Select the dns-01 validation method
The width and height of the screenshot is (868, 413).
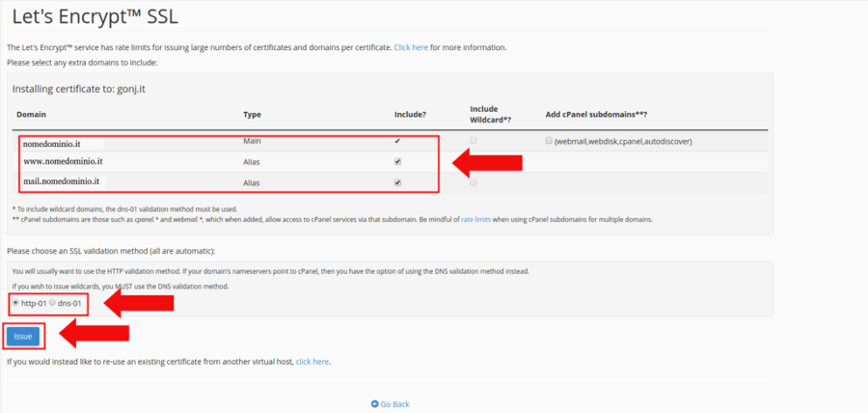click(52, 302)
